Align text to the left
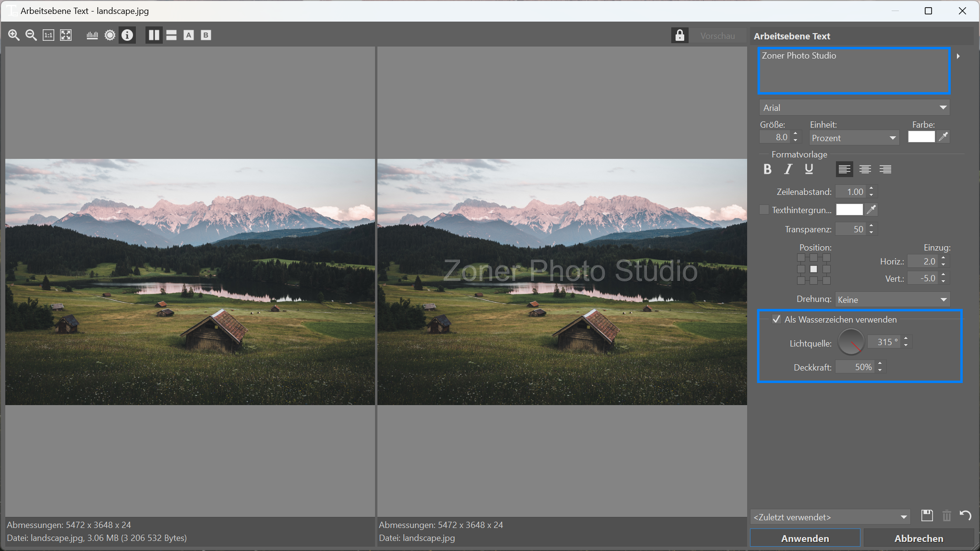Viewport: 980px width, 551px height. tap(844, 169)
